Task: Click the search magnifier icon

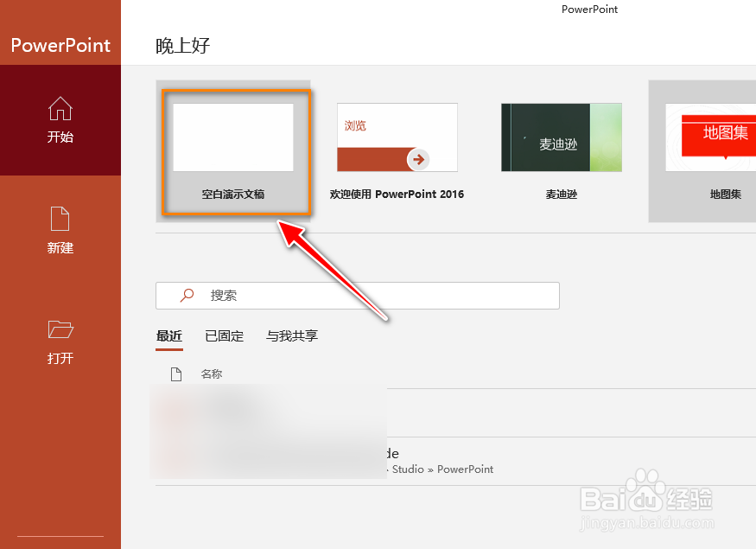Action: [187, 295]
